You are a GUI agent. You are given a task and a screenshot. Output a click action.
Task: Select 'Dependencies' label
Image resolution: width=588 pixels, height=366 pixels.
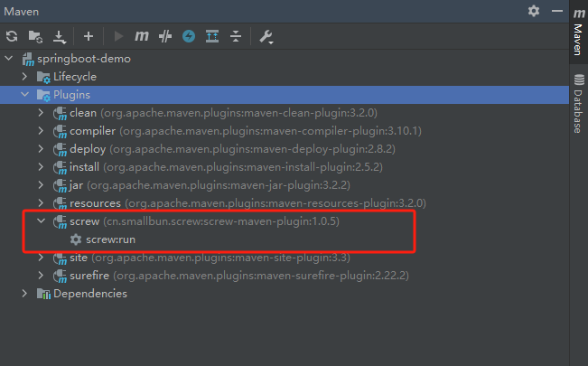pos(90,294)
